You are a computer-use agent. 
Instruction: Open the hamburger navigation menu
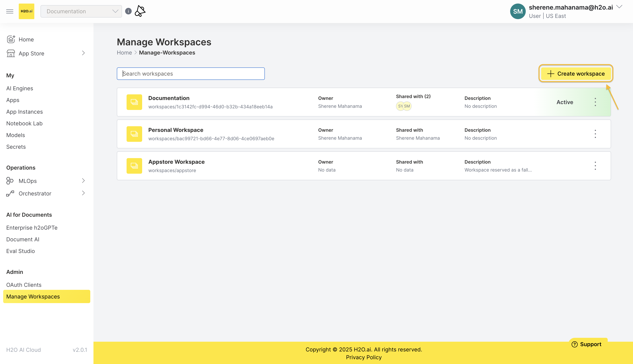10,11
